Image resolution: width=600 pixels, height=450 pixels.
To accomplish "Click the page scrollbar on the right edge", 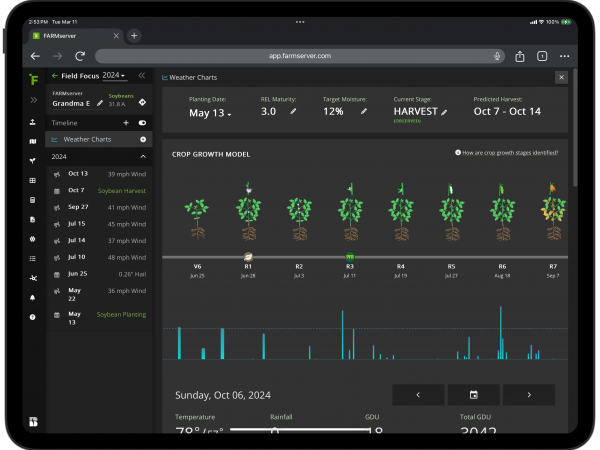I will [575, 128].
